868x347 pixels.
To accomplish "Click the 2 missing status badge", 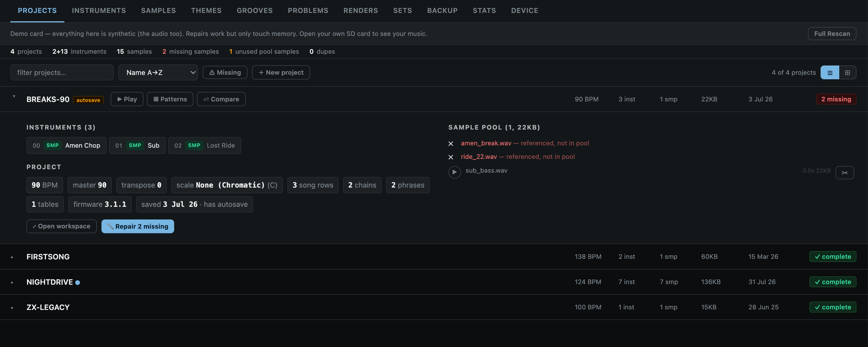I will (x=836, y=99).
